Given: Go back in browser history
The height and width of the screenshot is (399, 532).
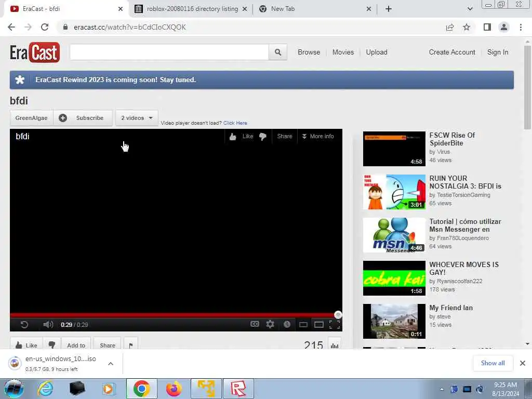Looking at the screenshot, I should coord(11,27).
